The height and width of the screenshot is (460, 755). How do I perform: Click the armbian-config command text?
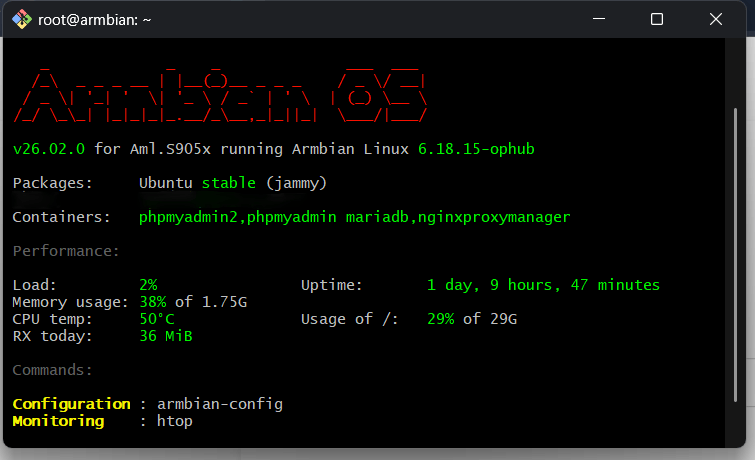click(220, 404)
